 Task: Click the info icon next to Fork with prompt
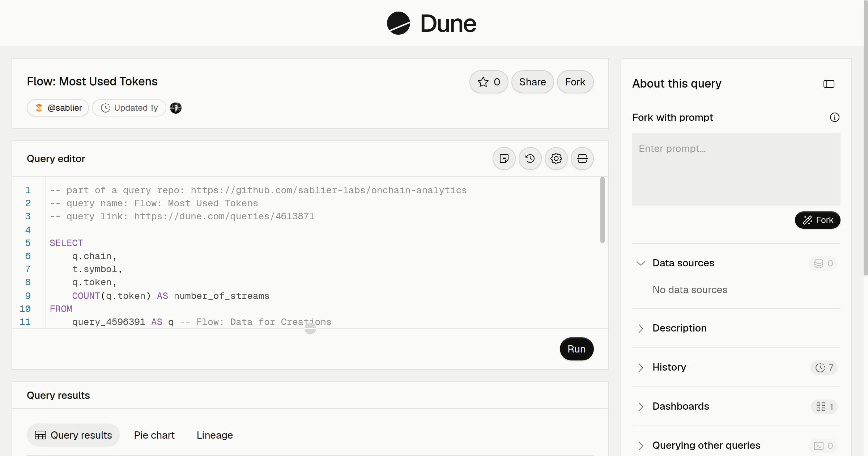[x=835, y=117]
